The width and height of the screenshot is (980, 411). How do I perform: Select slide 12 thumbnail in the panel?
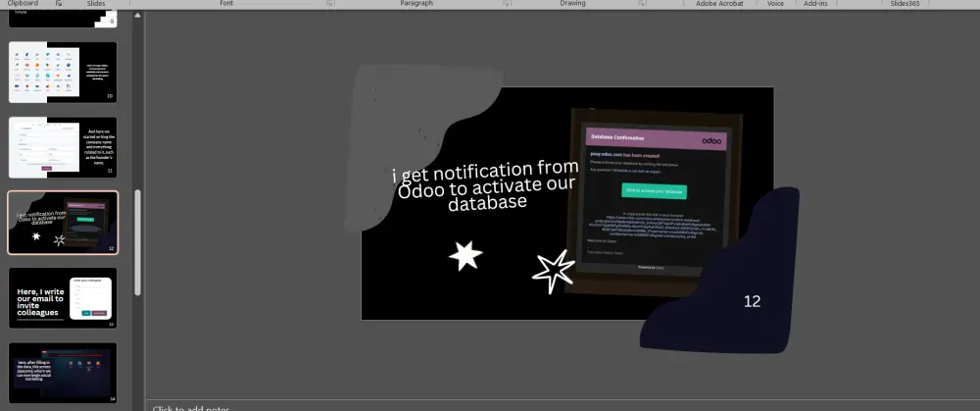click(x=63, y=223)
